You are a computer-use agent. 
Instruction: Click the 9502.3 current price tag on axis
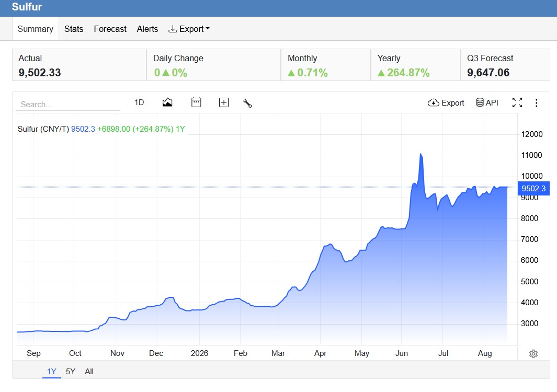point(533,189)
